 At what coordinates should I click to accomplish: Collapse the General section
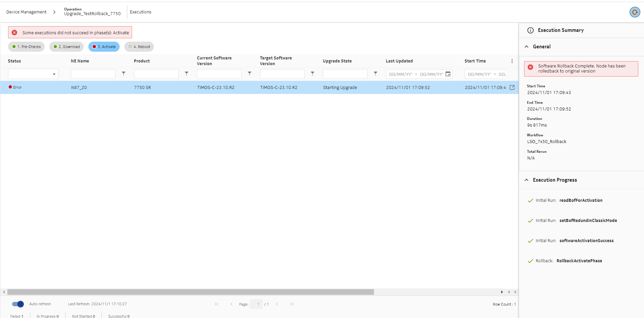point(526,47)
